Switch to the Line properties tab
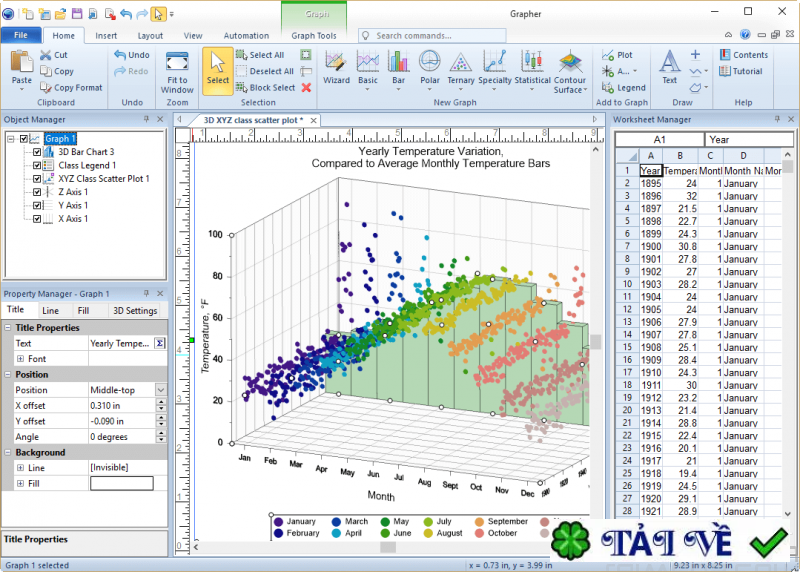The height and width of the screenshot is (572, 800). coord(50,311)
